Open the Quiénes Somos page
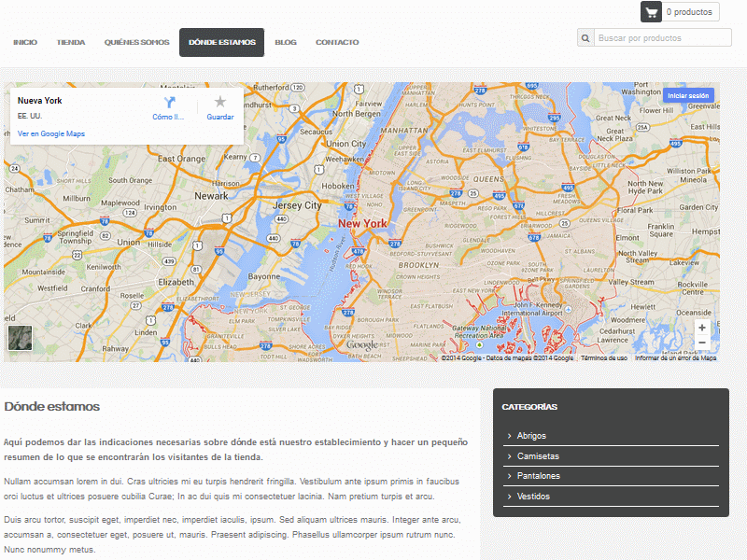This screenshot has height=560, width=747. tap(136, 42)
